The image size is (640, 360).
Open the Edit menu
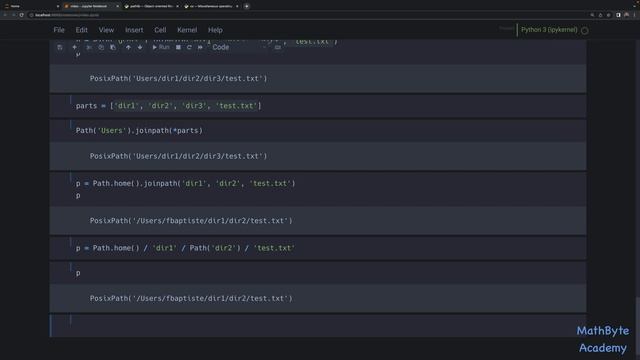click(81, 30)
